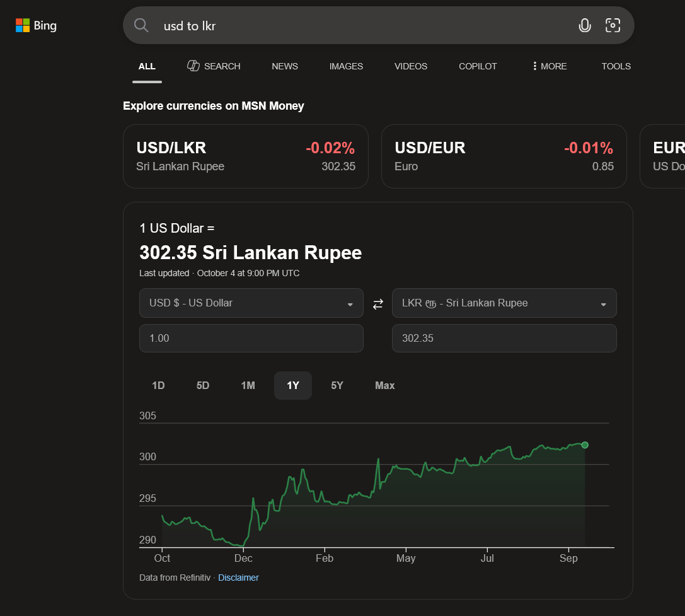The width and height of the screenshot is (685, 616).
Task: Click the Dec label on chart axis
Action: click(x=243, y=558)
